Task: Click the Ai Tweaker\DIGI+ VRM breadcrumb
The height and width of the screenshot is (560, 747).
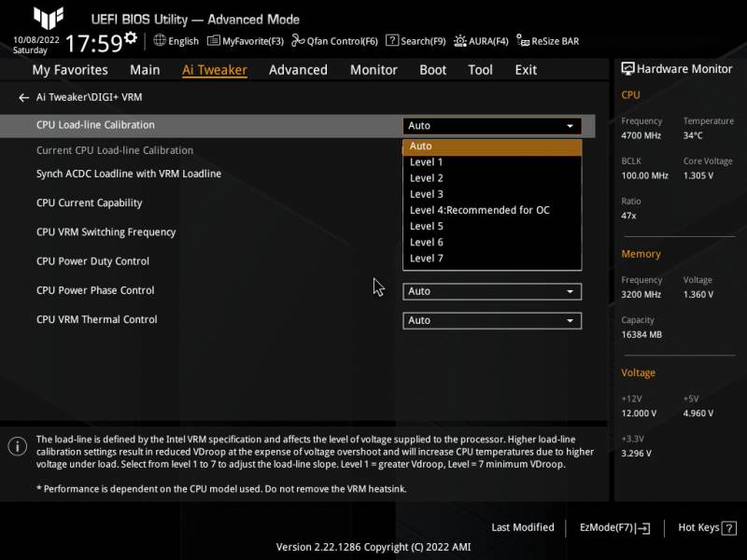Action: 89,97
